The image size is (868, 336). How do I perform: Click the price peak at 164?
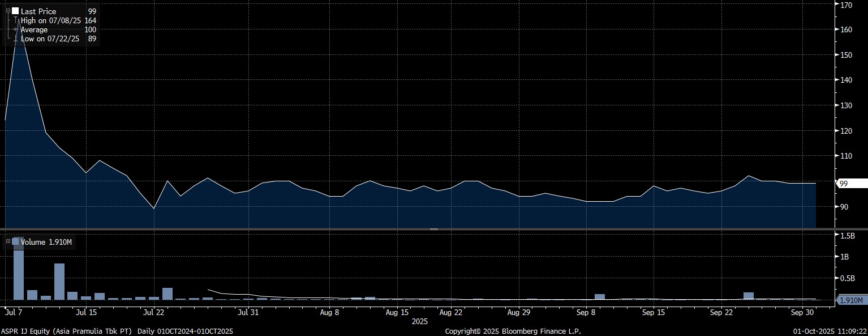19,20
